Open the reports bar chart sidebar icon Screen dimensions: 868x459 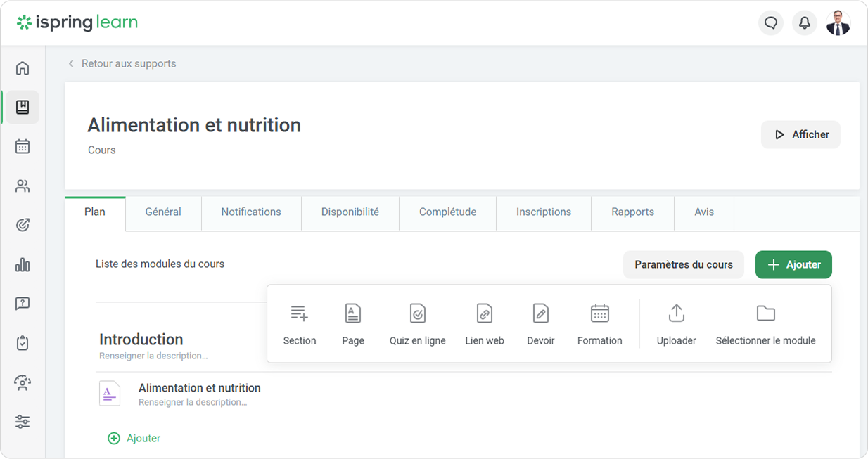[x=23, y=265]
